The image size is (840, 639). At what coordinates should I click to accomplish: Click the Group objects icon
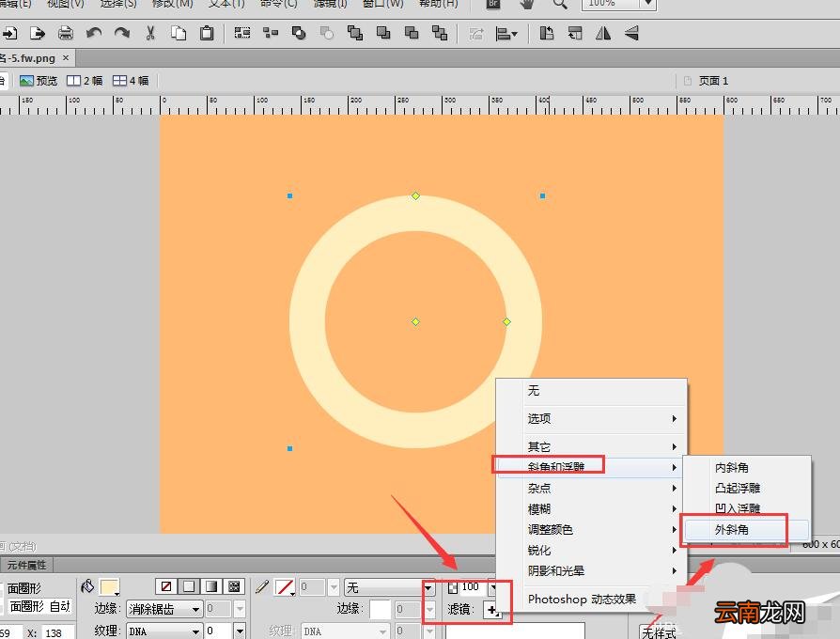(x=242, y=33)
